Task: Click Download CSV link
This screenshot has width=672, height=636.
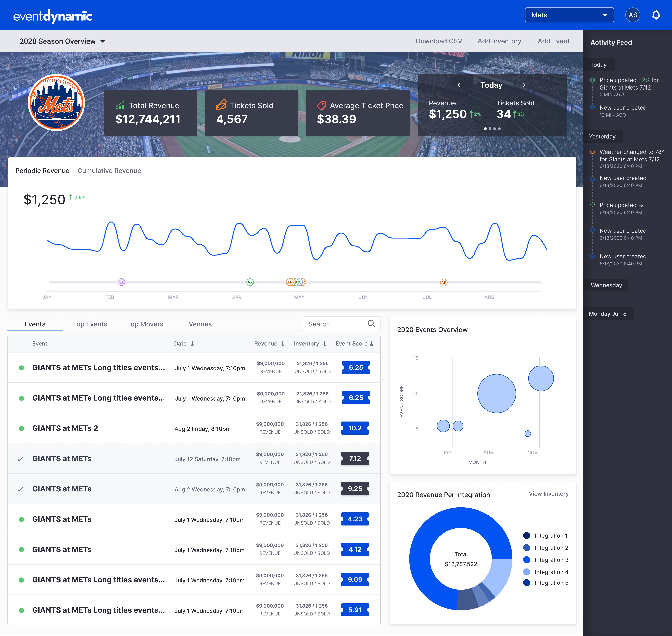Action: pos(439,41)
